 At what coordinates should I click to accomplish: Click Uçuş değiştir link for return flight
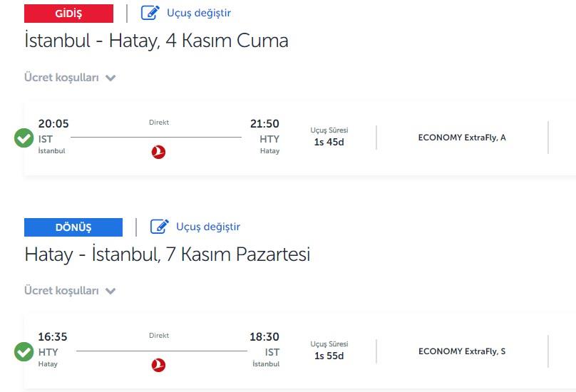tap(208, 227)
